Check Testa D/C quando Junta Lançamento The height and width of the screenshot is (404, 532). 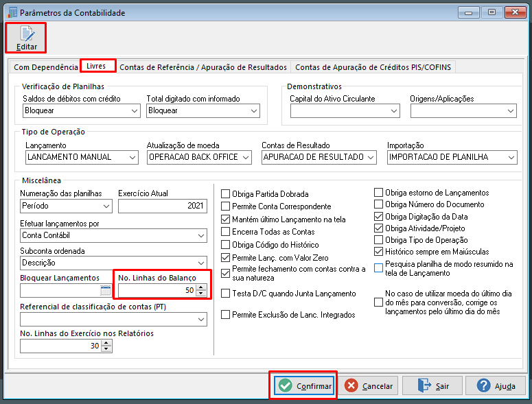coord(225,294)
